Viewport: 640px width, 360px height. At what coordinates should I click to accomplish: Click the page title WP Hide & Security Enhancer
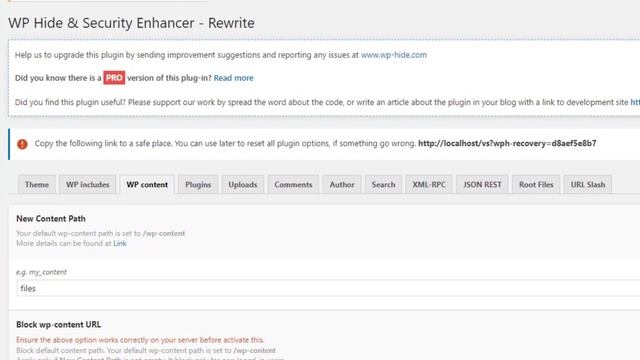131,23
